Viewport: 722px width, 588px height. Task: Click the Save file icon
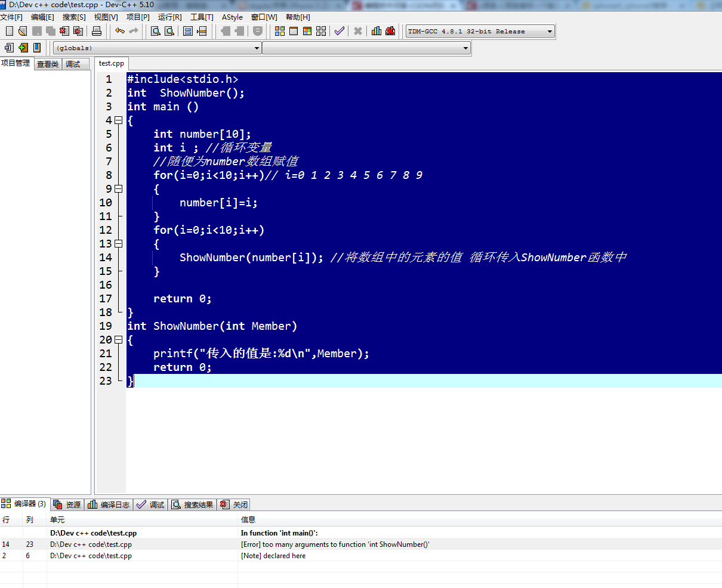point(37,31)
